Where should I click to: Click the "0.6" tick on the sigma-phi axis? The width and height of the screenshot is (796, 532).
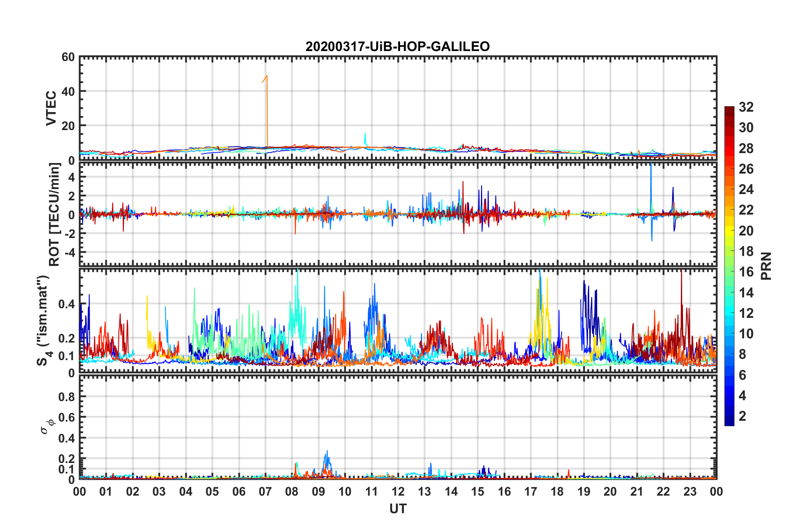(66, 417)
